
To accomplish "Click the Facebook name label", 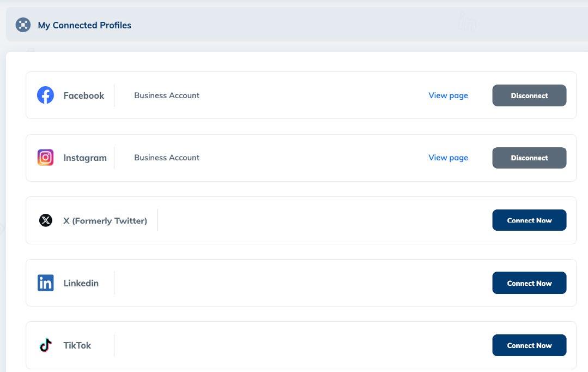I will pos(83,95).
